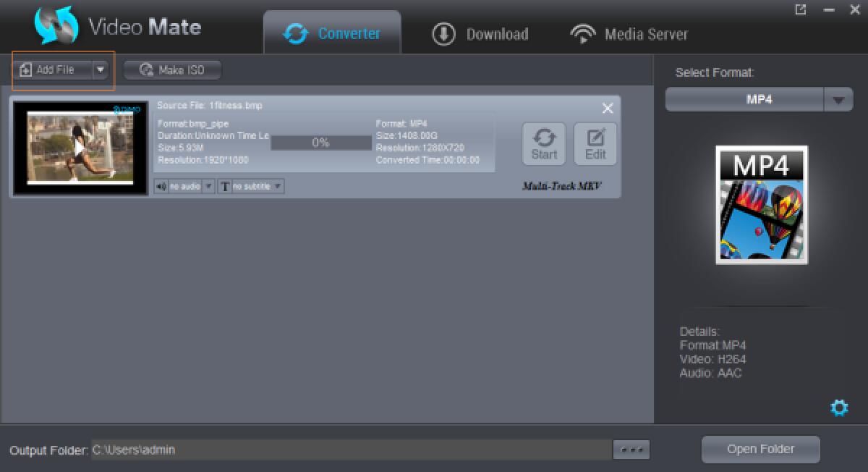Start converting the fitness.bmp file
This screenshot has height=472, width=868.
coord(543,143)
